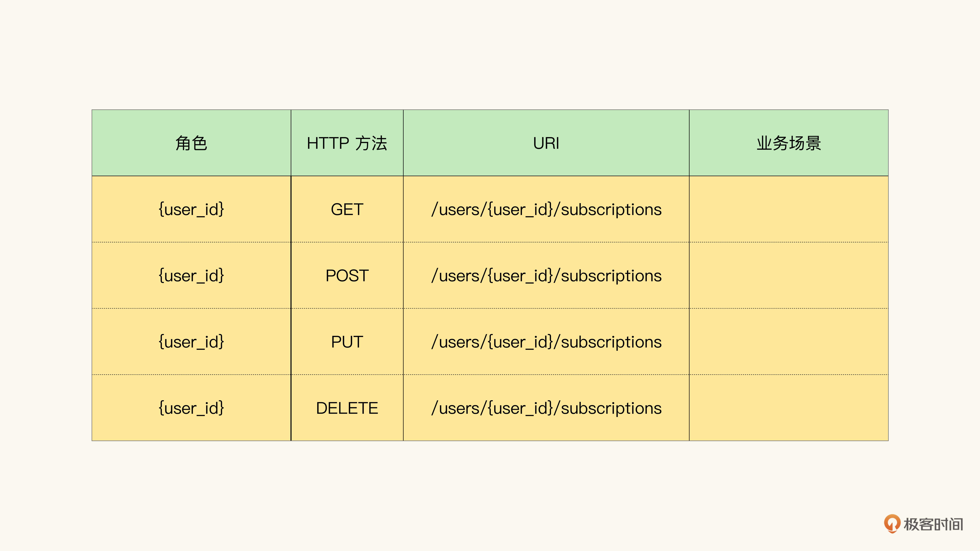Select the URI header cell
This screenshot has width=980, height=551.
click(x=546, y=143)
